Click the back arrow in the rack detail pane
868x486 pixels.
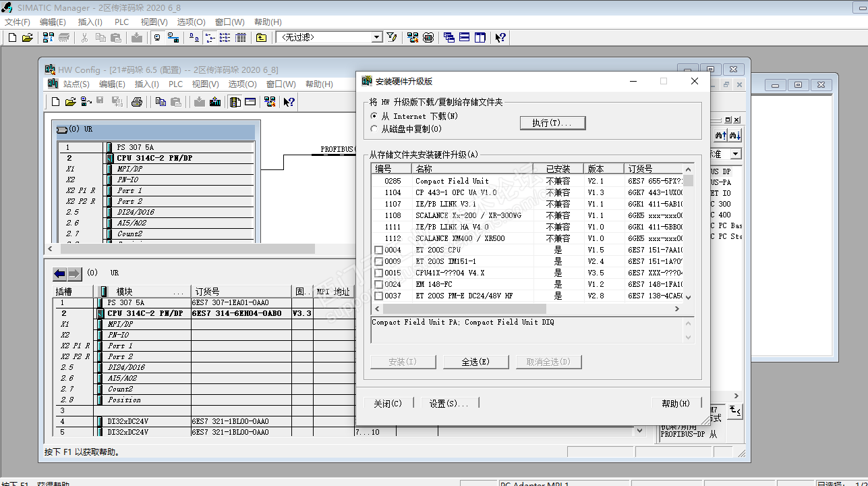tap(60, 273)
